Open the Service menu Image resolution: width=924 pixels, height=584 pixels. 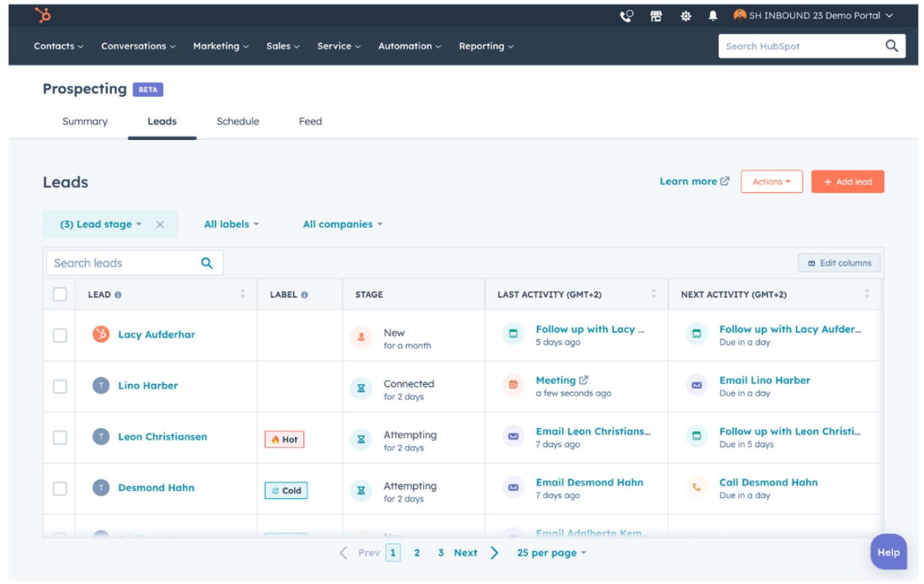point(339,46)
